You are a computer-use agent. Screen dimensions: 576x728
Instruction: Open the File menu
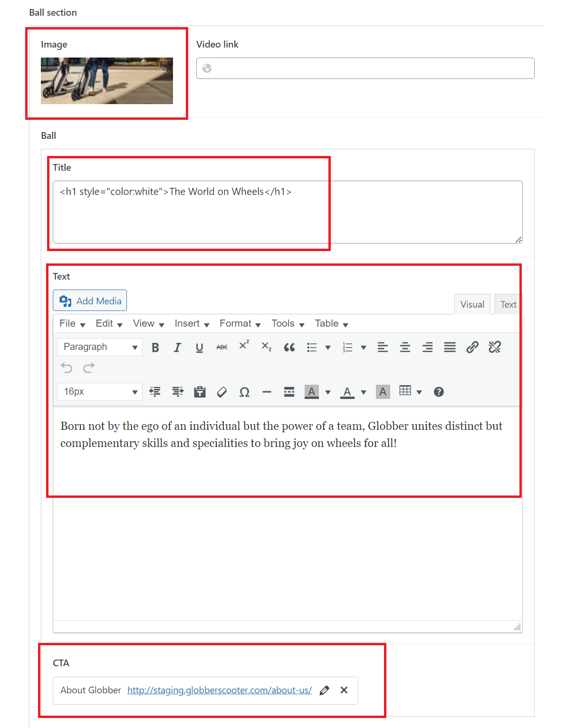(x=72, y=324)
